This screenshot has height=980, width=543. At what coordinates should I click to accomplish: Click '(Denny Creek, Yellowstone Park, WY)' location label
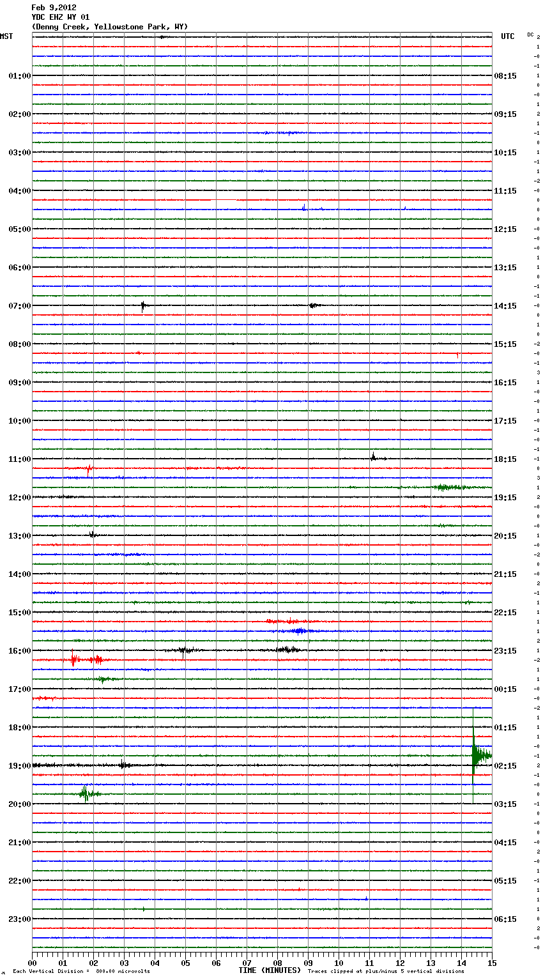coord(109,27)
